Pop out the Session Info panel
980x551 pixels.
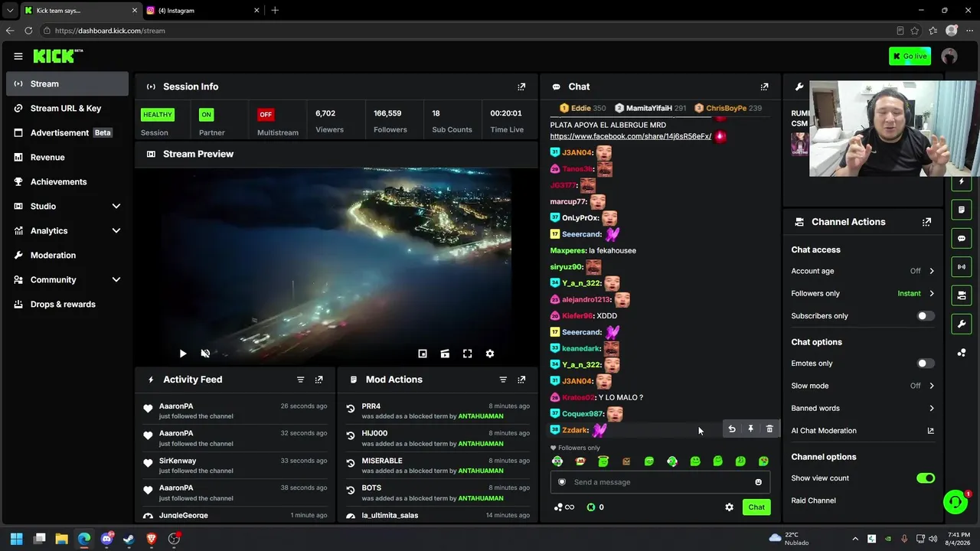[521, 86]
